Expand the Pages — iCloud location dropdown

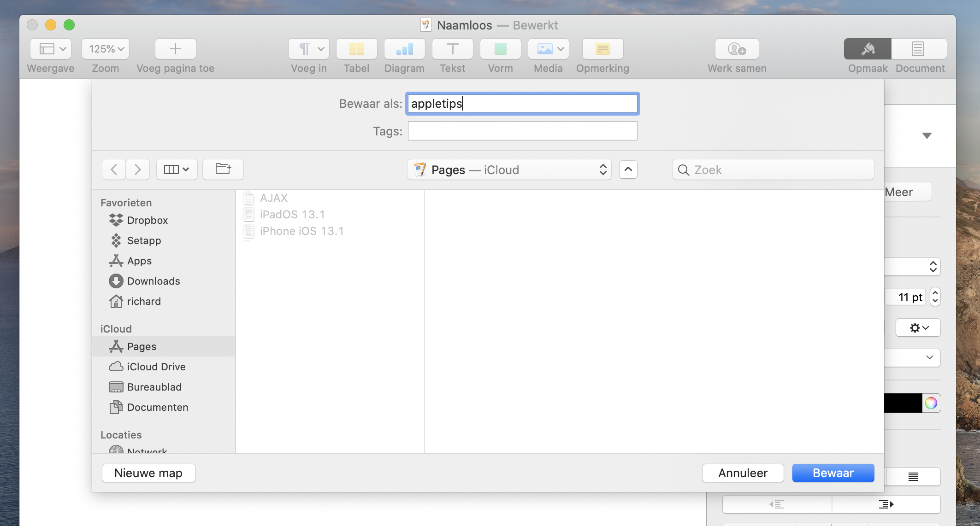[x=509, y=169]
